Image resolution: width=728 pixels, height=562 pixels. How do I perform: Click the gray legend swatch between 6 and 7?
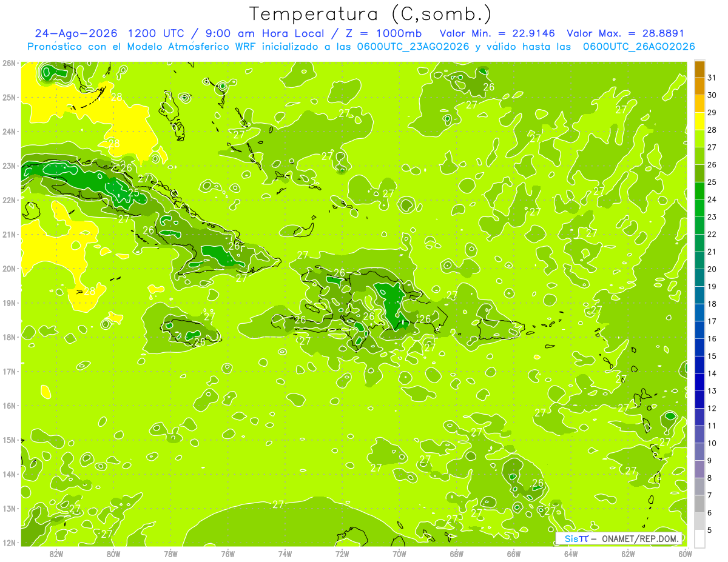click(699, 504)
